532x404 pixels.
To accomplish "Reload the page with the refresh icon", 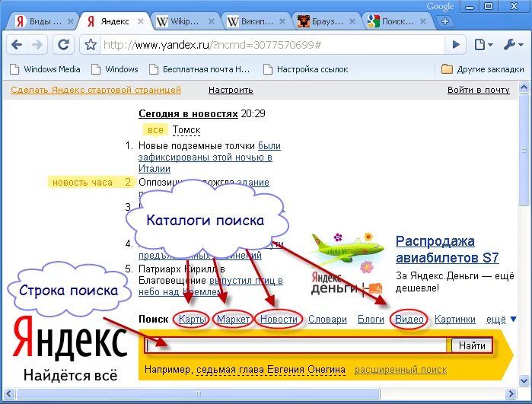I will 63,44.
